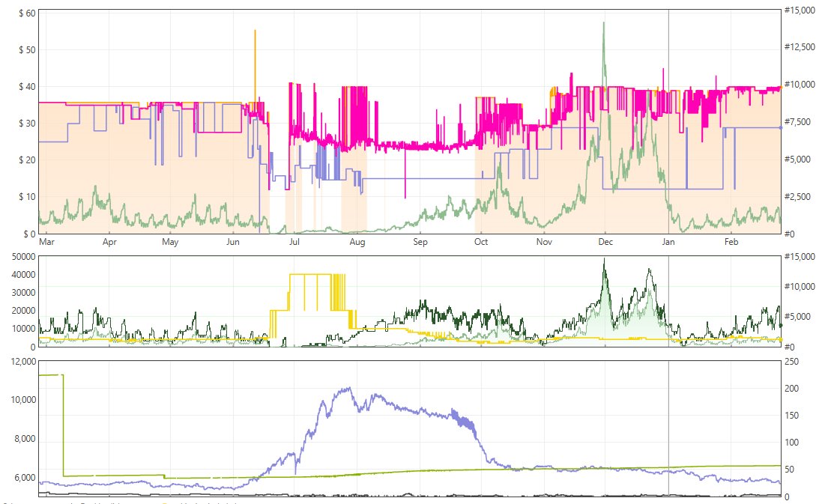Click the Jul month label
Screen dimensions: 822x504
(294, 242)
